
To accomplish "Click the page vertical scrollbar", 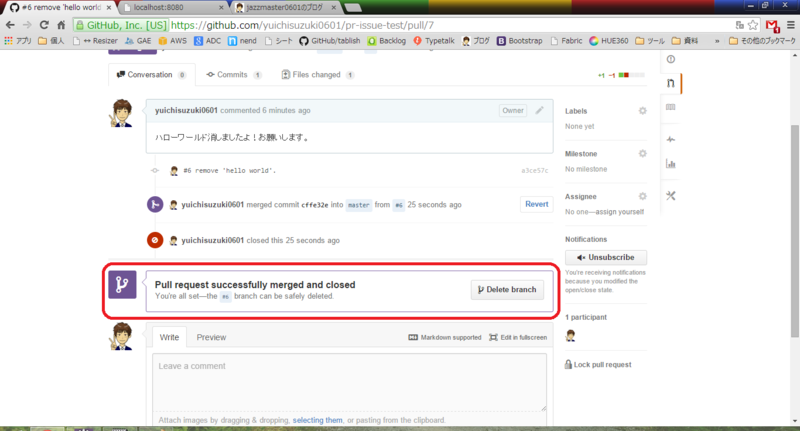I will pos(795,231).
